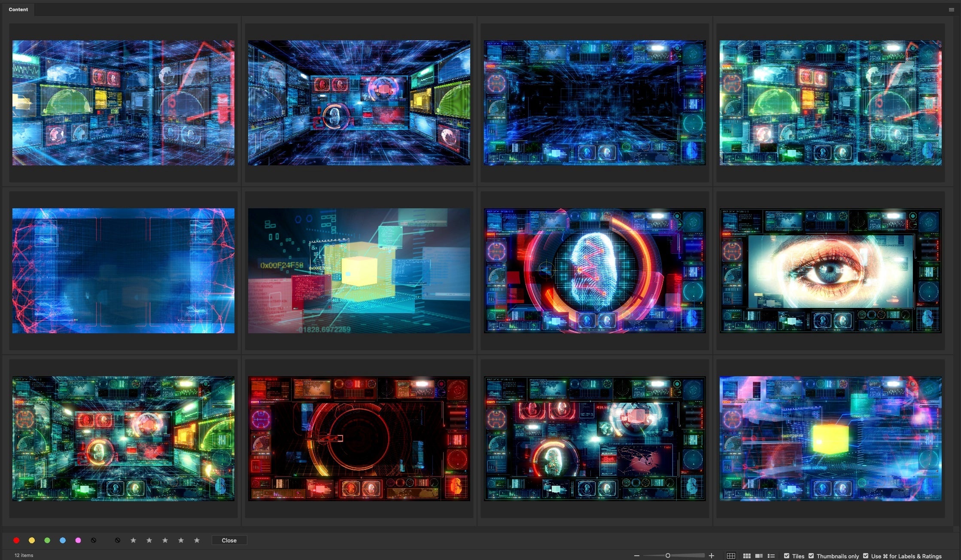The height and width of the screenshot is (560, 961).
Task: Click the no-label circle icon
Action: (x=94, y=540)
